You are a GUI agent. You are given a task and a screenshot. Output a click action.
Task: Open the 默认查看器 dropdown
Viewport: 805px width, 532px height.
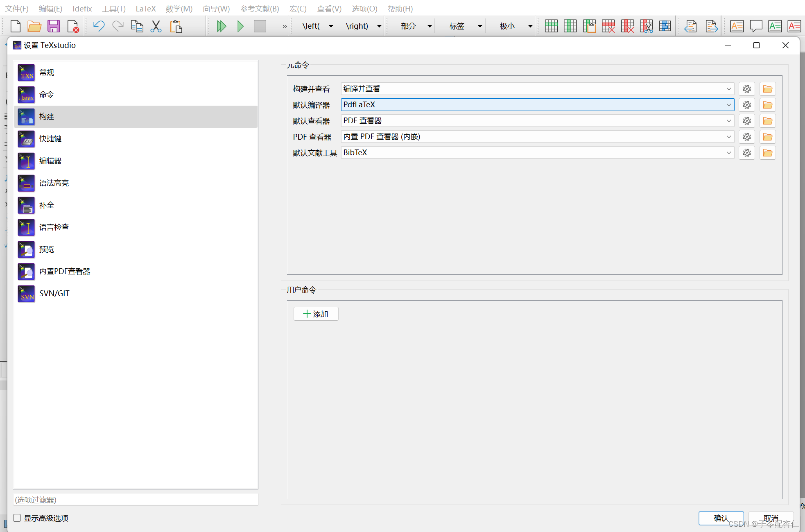point(538,121)
